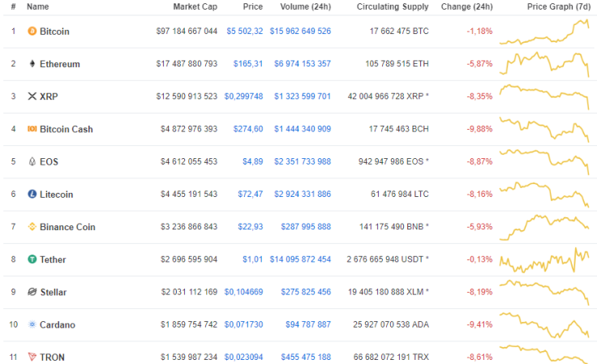Click the Cardano logo icon
Image resolution: width=597 pixels, height=364 pixels.
point(32,324)
